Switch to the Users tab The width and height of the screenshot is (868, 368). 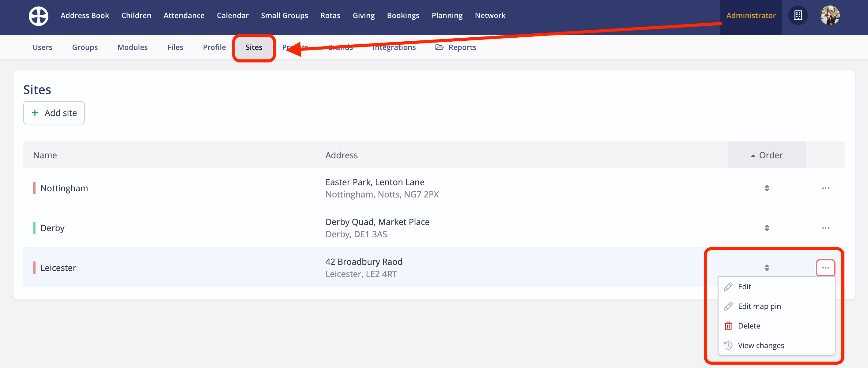pos(42,47)
